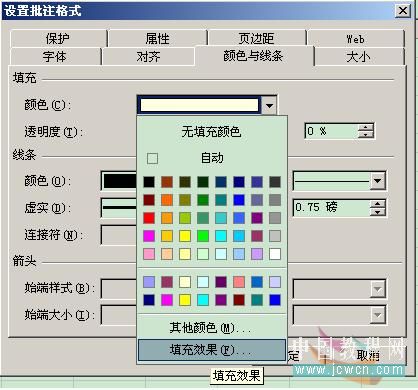Pick the darkest gray 80% swatch

(x=275, y=182)
